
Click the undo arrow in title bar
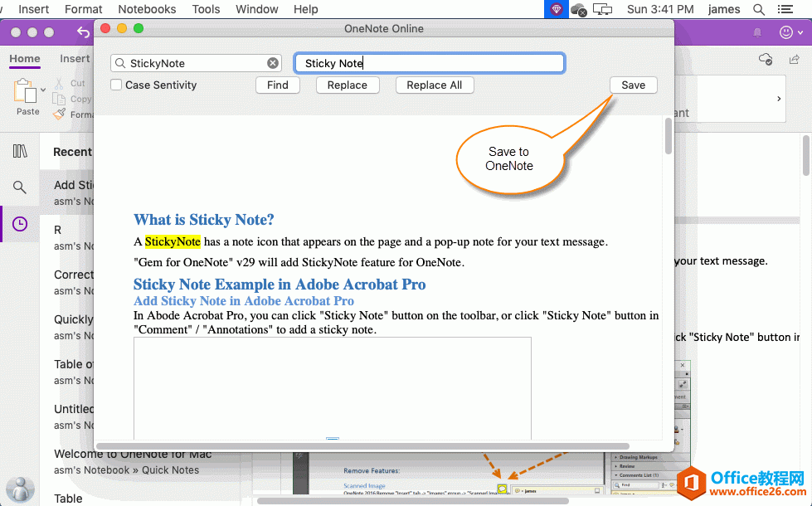[x=83, y=32]
